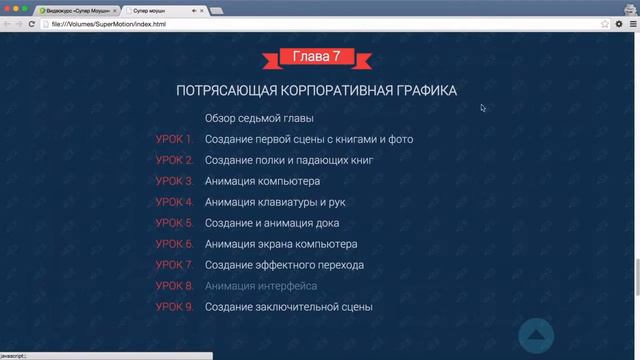Open lesson «Анимация интерфейса»
Image resolution: width=640 pixels, height=360 pixels.
261,286
